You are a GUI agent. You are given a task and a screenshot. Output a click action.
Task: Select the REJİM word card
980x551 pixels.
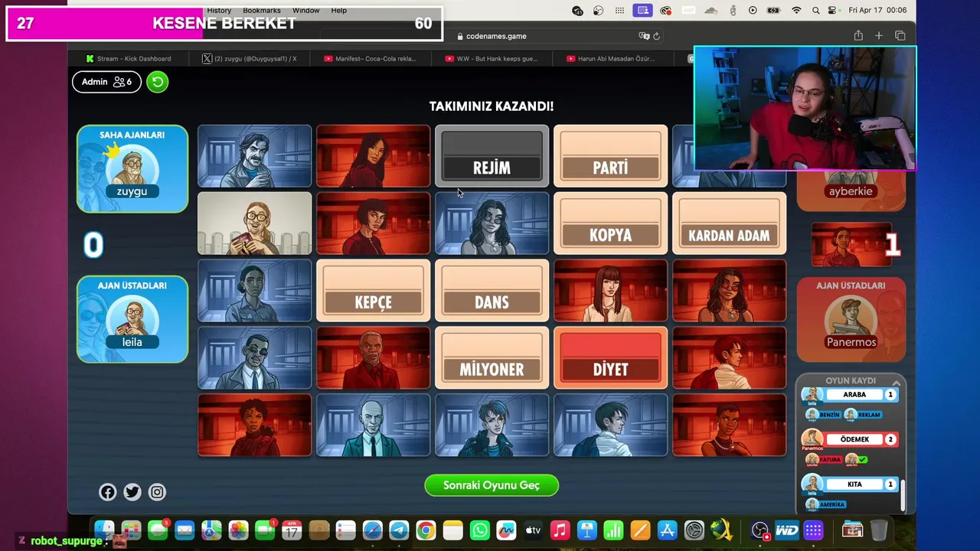point(492,156)
